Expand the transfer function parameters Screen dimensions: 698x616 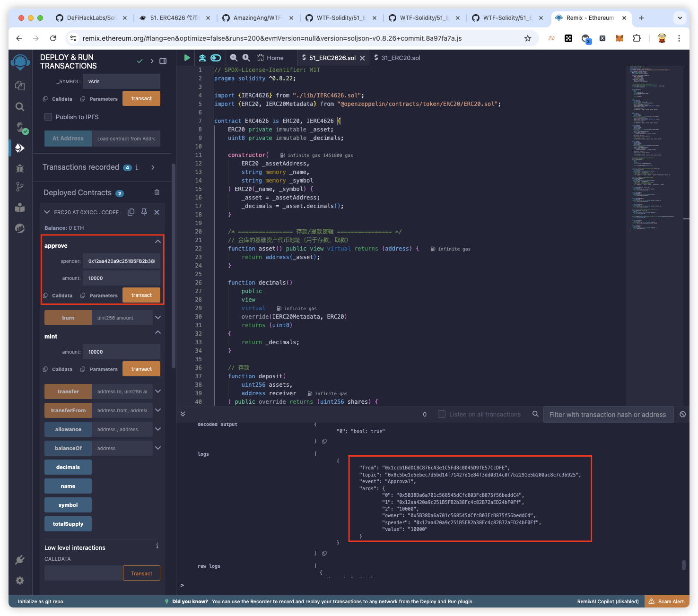[x=158, y=391]
